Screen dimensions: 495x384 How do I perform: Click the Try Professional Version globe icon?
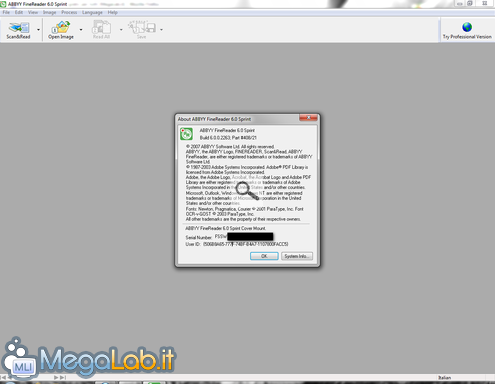pyautogui.click(x=467, y=27)
